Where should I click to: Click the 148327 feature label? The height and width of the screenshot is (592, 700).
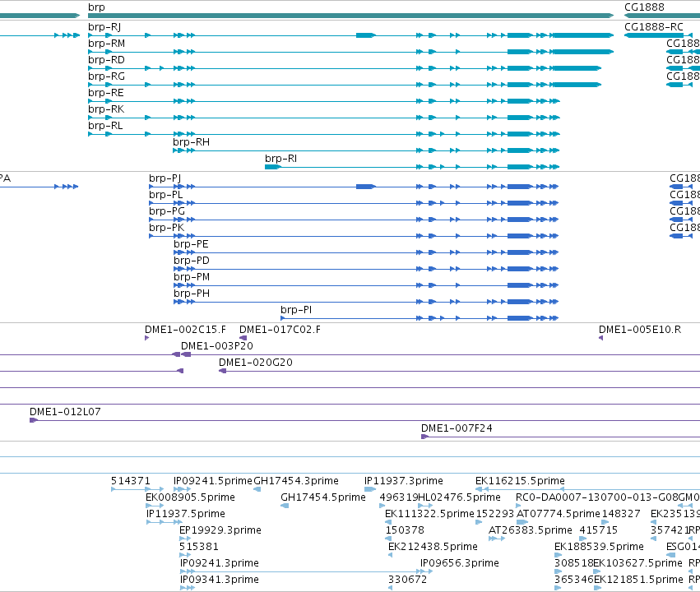tap(621, 514)
